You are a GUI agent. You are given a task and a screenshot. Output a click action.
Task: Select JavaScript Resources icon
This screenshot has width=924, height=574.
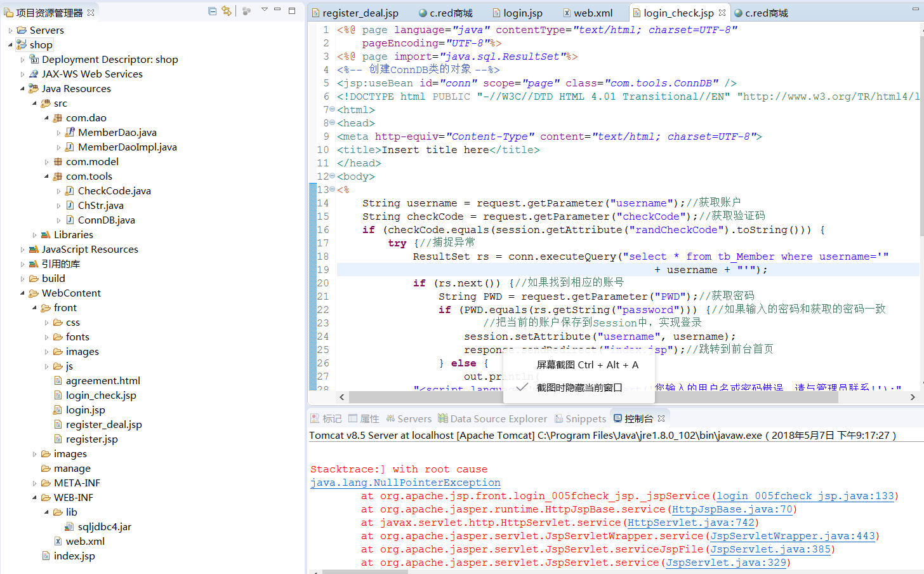coord(34,250)
